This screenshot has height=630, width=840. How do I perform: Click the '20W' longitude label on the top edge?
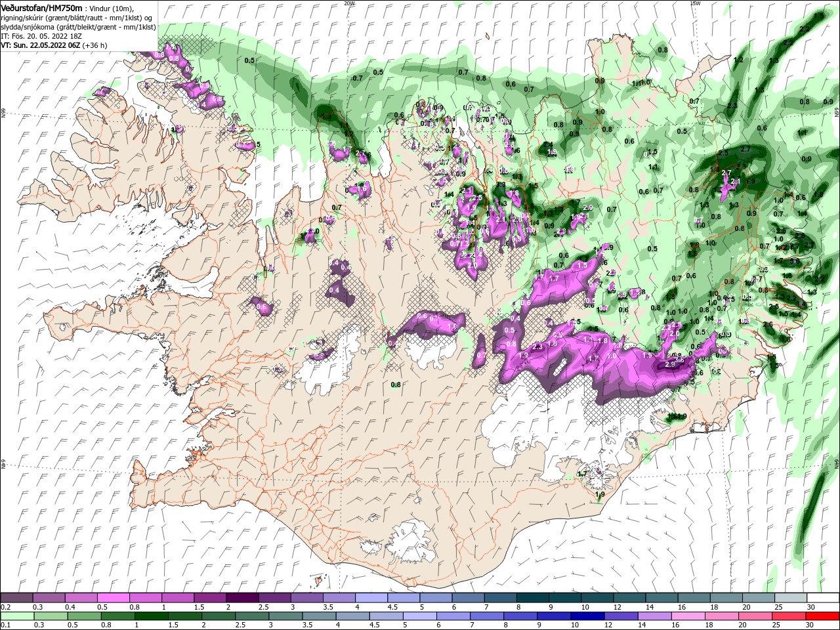tap(350, 3)
